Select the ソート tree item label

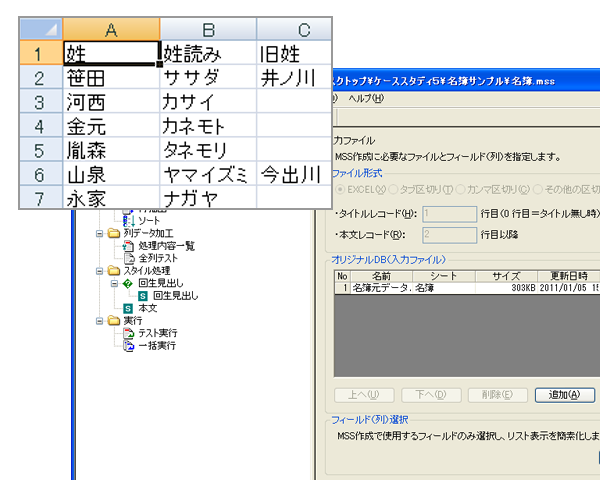tap(149, 221)
